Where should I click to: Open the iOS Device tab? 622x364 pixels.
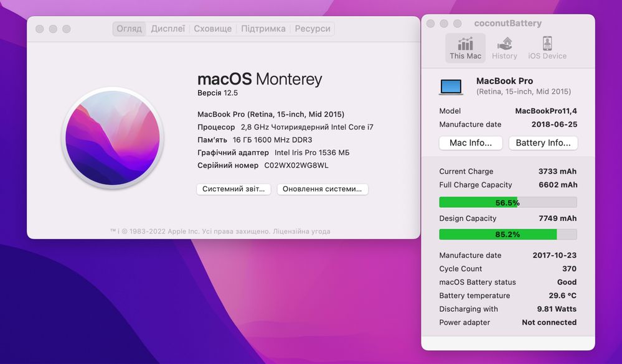click(x=547, y=48)
